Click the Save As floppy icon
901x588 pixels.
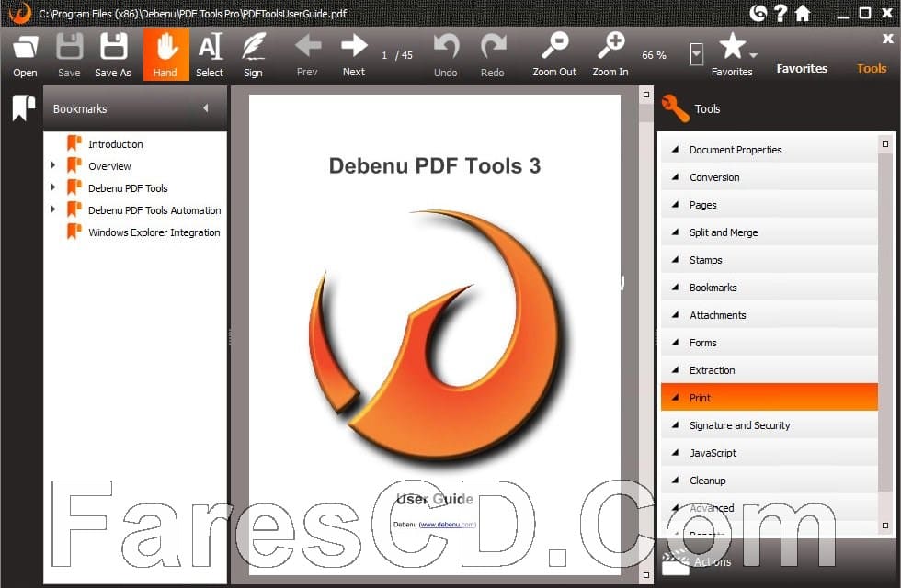coord(113,47)
